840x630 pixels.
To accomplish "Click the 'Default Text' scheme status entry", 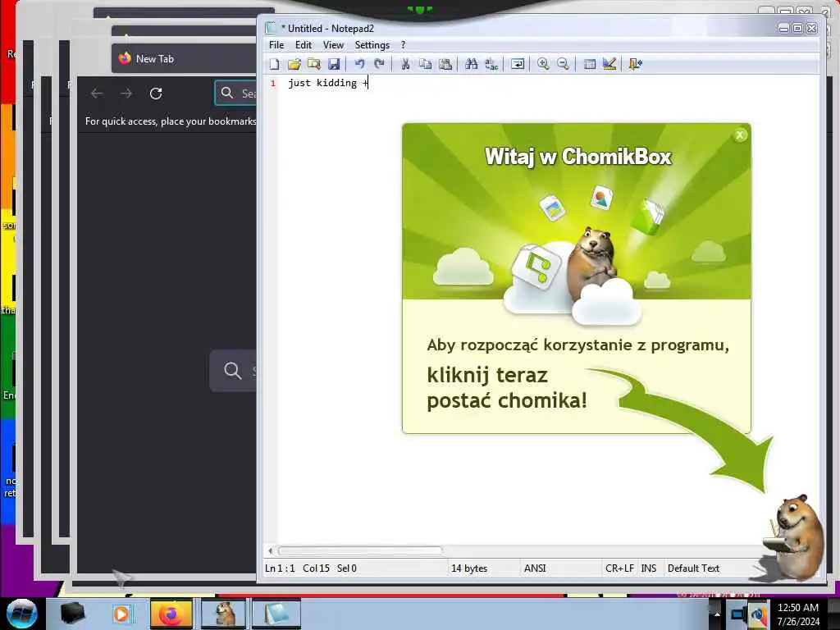I will pyautogui.click(x=693, y=568).
